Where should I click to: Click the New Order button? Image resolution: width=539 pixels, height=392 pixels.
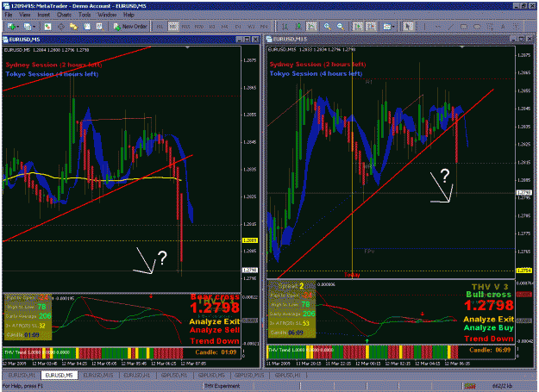point(130,27)
